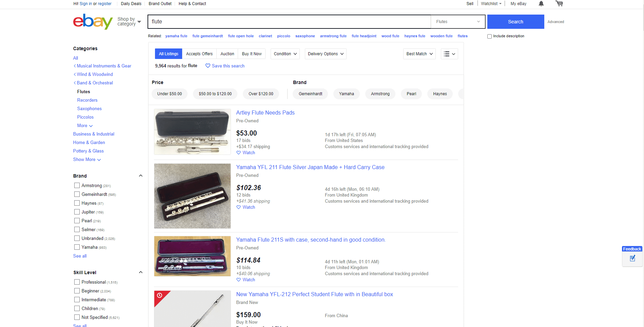The height and width of the screenshot is (327, 644).
Task: Switch to Accepts Offers tab
Action: (x=199, y=54)
